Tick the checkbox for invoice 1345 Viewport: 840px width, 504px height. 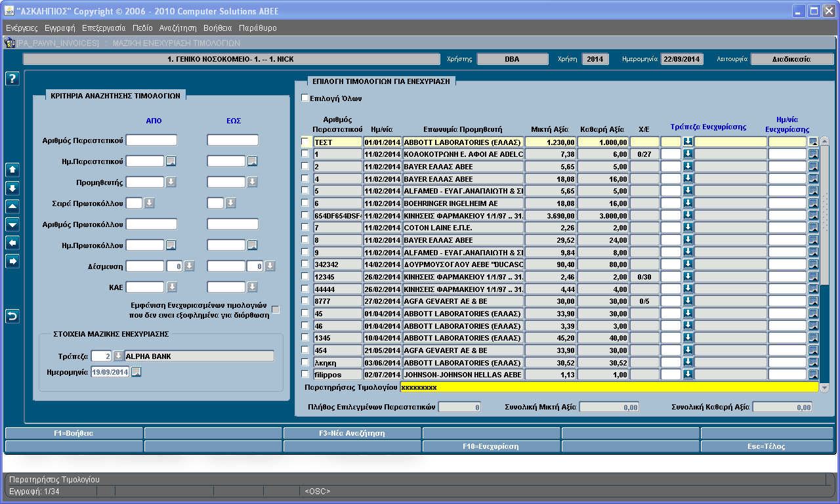[304, 337]
